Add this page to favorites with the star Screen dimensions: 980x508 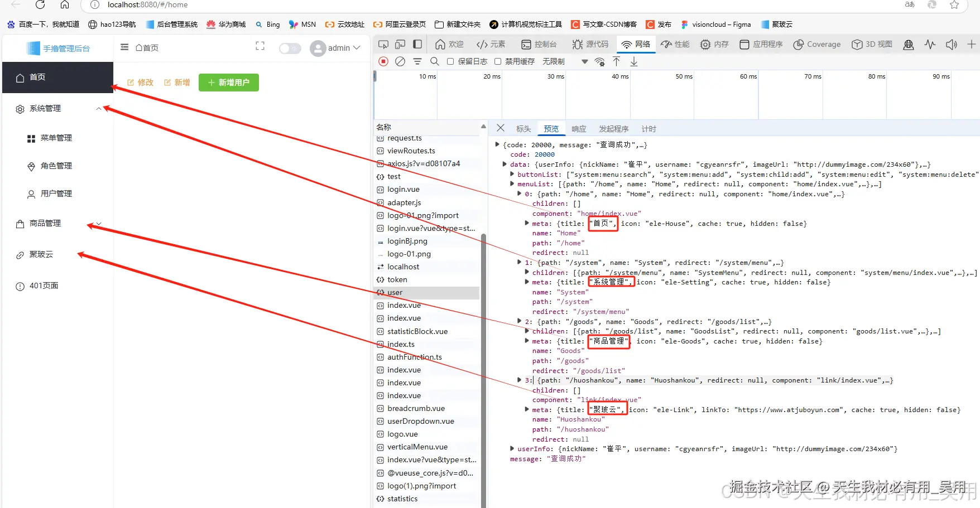coord(954,4)
